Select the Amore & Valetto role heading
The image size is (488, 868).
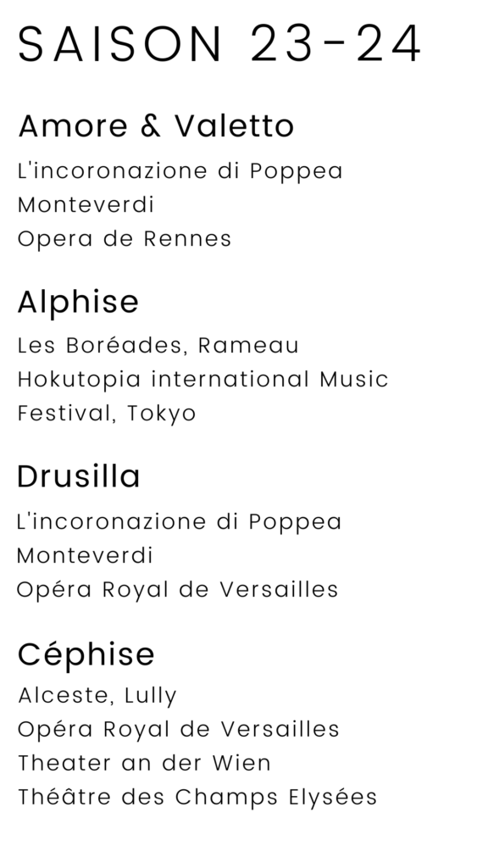coord(156,125)
